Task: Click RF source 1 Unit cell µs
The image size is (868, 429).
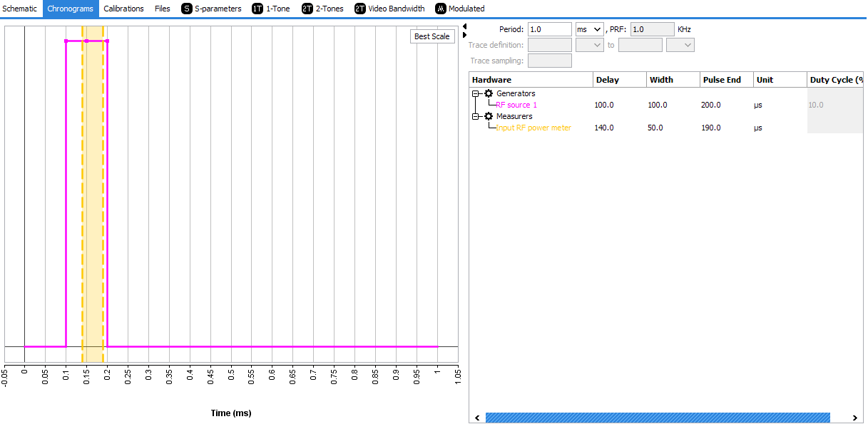Action: pyautogui.click(x=780, y=105)
